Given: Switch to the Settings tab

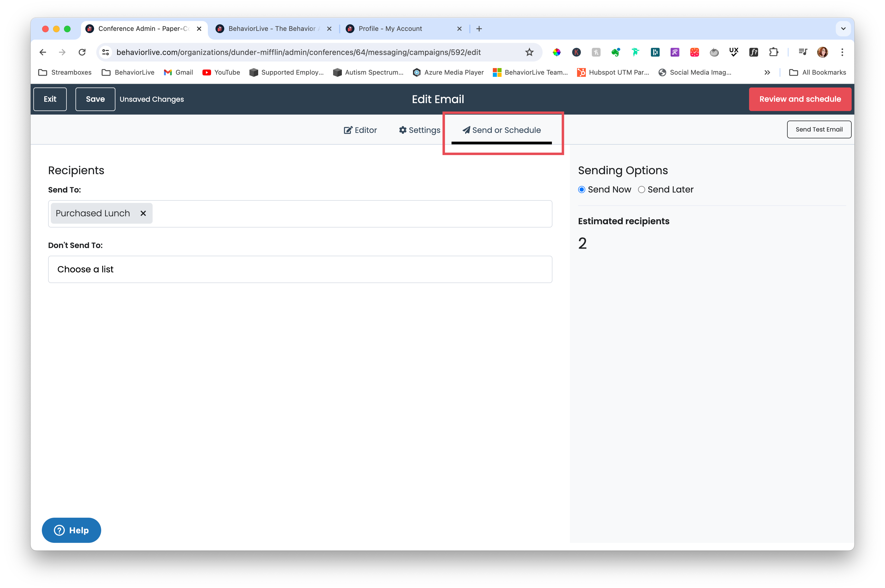Looking at the screenshot, I should 420,130.
